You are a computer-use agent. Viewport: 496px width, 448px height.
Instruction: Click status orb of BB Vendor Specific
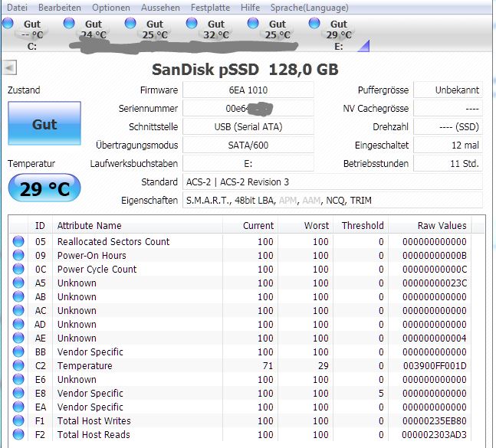18,352
